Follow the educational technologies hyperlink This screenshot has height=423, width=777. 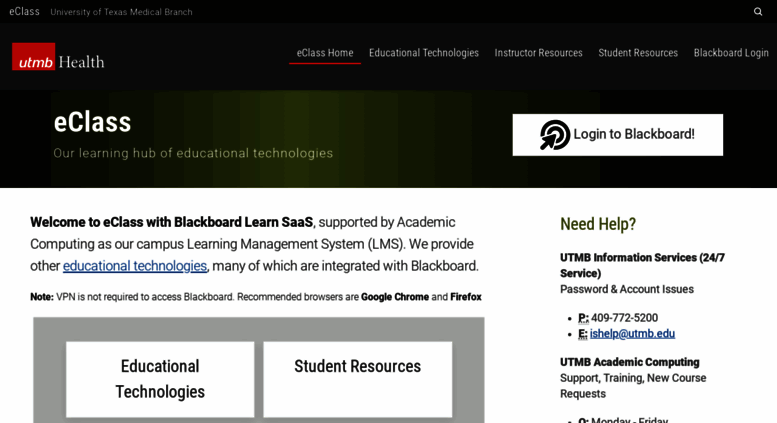(135, 266)
